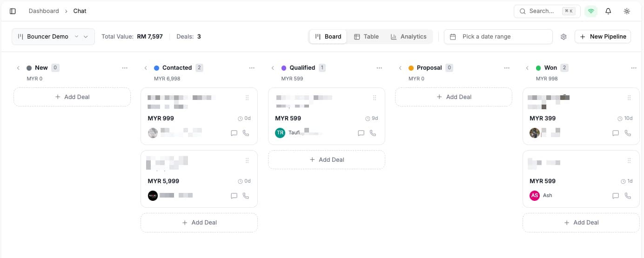Click the Total Value RM 7,597 text
The width and height of the screenshot is (644, 258).
[132, 37]
